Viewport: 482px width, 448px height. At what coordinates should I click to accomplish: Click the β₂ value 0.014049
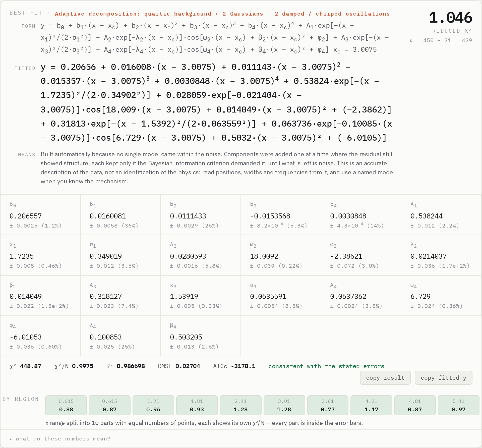(x=26, y=297)
